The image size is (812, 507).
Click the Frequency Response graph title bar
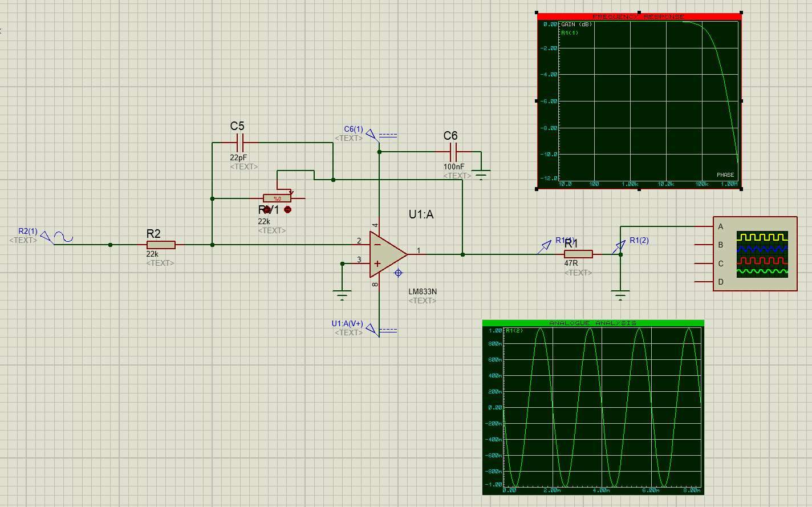[x=639, y=17]
